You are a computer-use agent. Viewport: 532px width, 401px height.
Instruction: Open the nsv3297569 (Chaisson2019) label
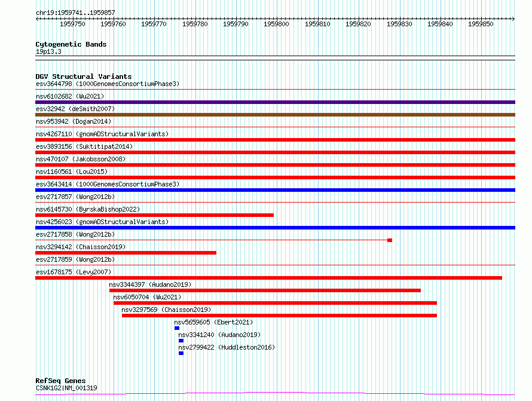tap(166, 310)
